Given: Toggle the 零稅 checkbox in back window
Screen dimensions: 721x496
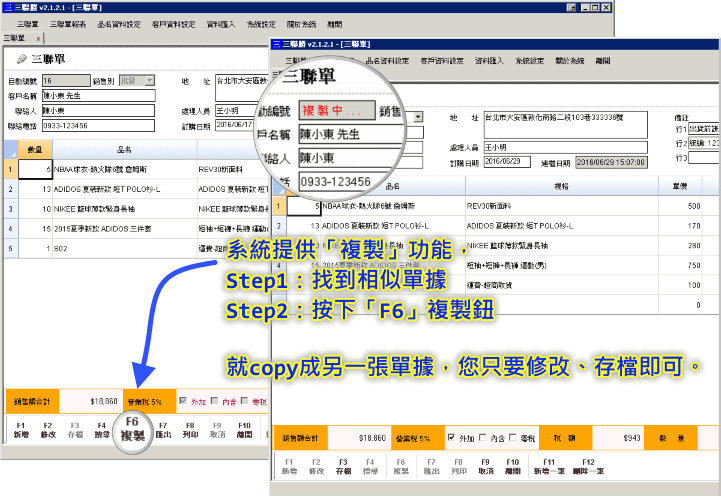Looking at the screenshot, I should click(245, 400).
